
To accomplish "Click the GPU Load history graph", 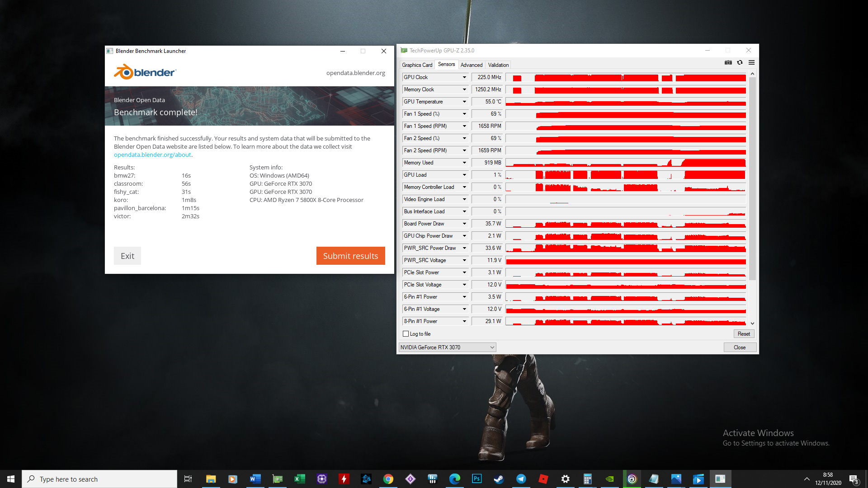I will (x=626, y=175).
